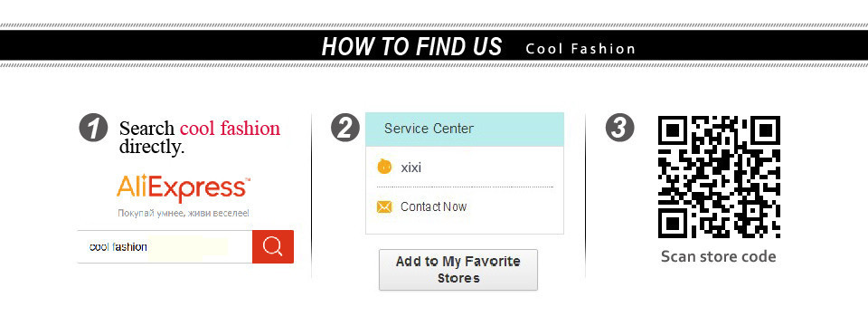
Task: Click the Russian slogan under AliExpress
Action: [184, 213]
